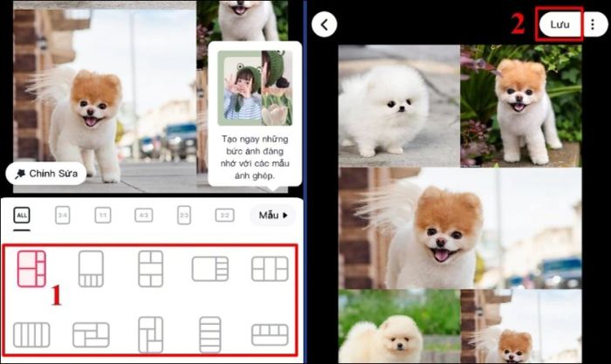
Task: Choose layout with large top and four bottom cells
Action: point(91,269)
